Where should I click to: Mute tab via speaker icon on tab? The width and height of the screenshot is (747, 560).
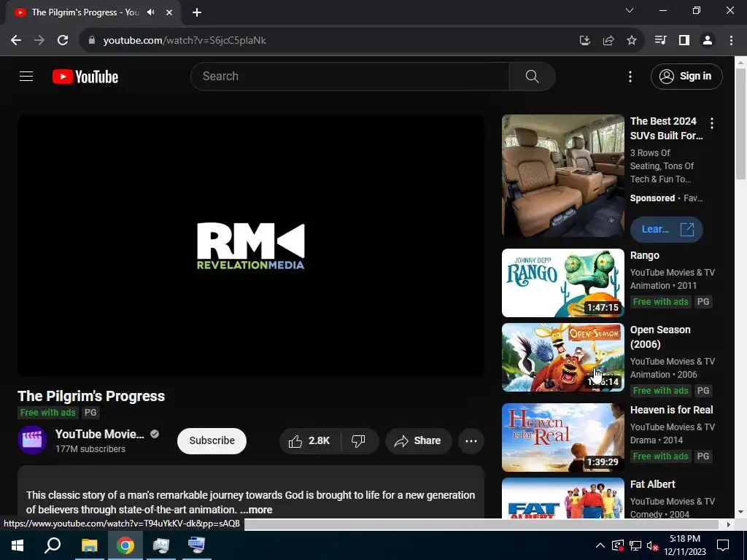(x=151, y=12)
